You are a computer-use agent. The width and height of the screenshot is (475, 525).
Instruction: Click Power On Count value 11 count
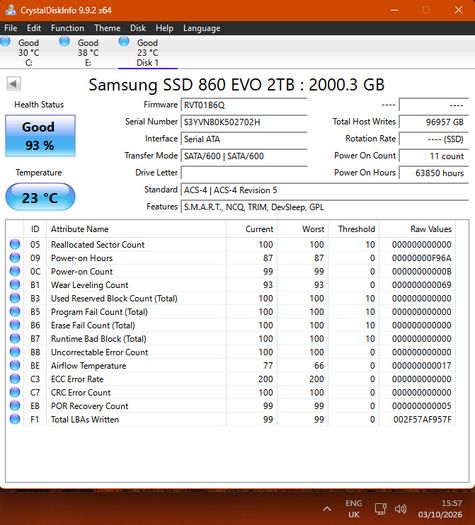433,156
